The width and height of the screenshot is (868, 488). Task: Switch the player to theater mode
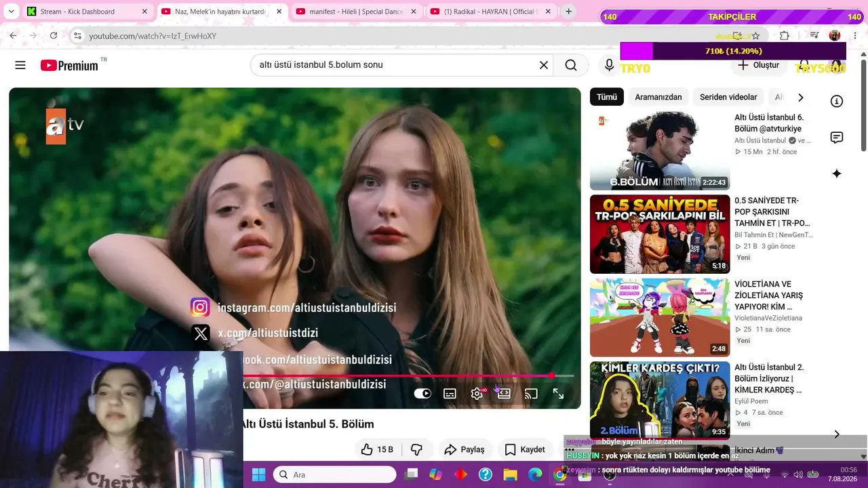pyautogui.click(x=504, y=394)
